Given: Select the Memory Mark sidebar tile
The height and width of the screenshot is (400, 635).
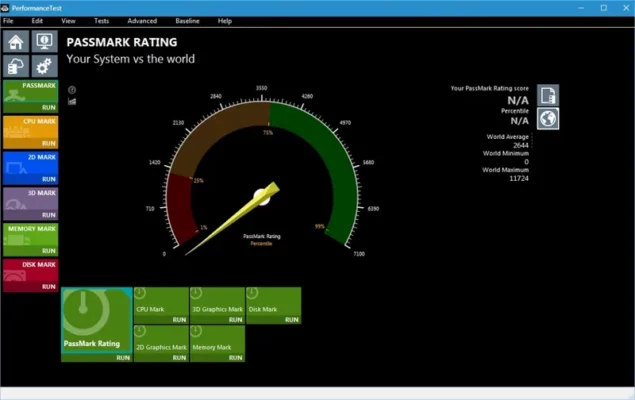Looking at the screenshot, I should coord(31,235).
